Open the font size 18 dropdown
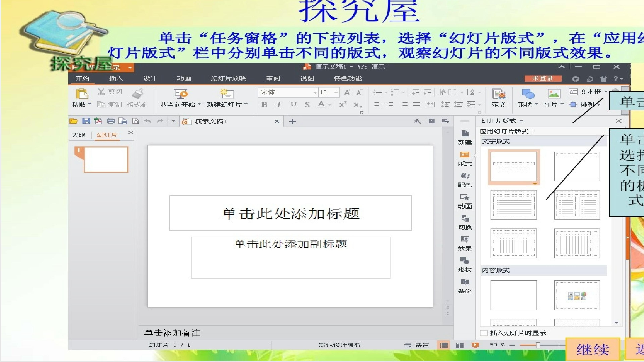The height and width of the screenshot is (362, 644). pyautogui.click(x=336, y=93)
